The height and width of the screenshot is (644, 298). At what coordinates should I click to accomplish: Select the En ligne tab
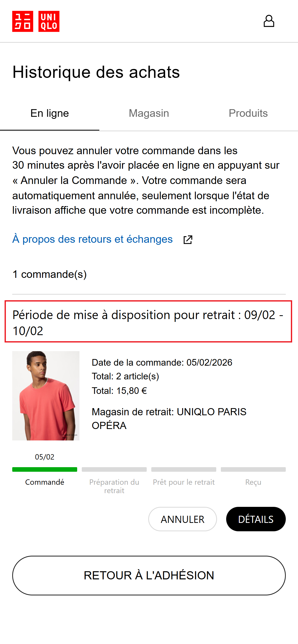50,113
